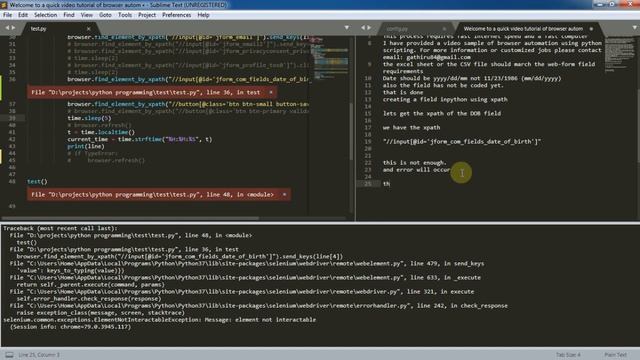The width and height of the screenshot is (640, 360).
Task: Click the 'line 242, in check_response' traceback line
Action: [x=259, y=306]
